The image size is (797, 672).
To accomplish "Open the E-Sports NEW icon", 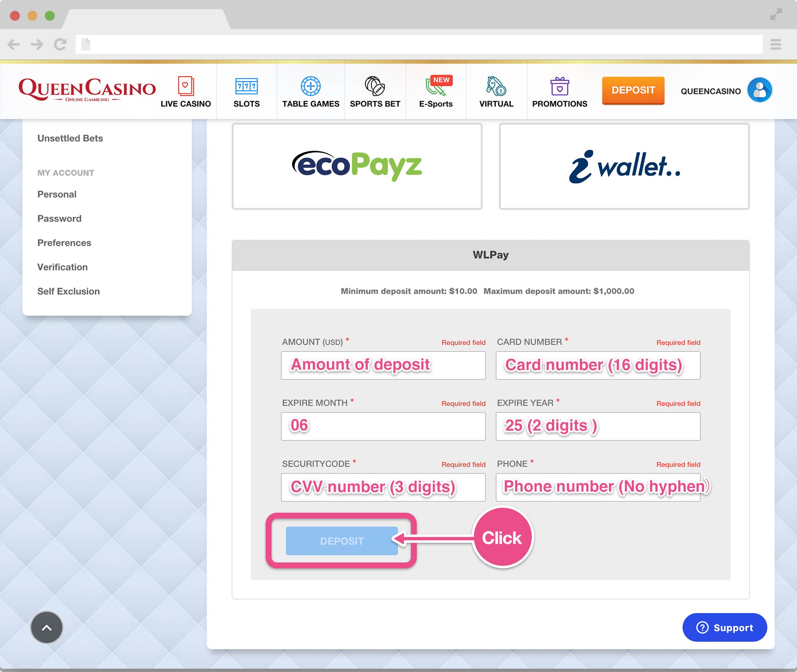I will coord(438,85).
